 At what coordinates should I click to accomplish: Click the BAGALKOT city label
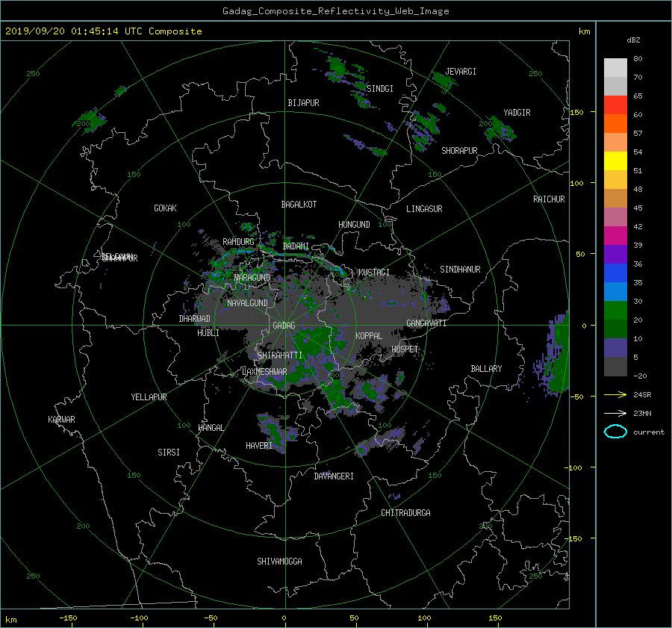(299, 205)
